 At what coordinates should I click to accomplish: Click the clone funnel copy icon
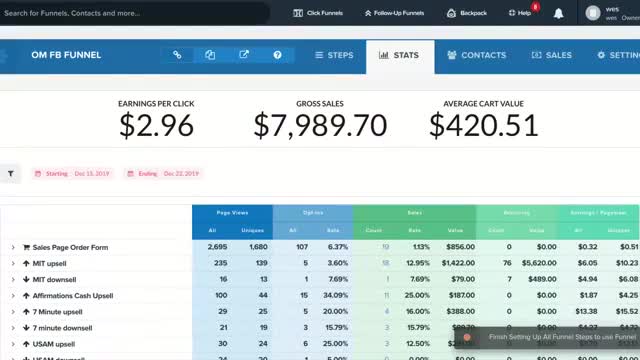(x=210, y=55)
